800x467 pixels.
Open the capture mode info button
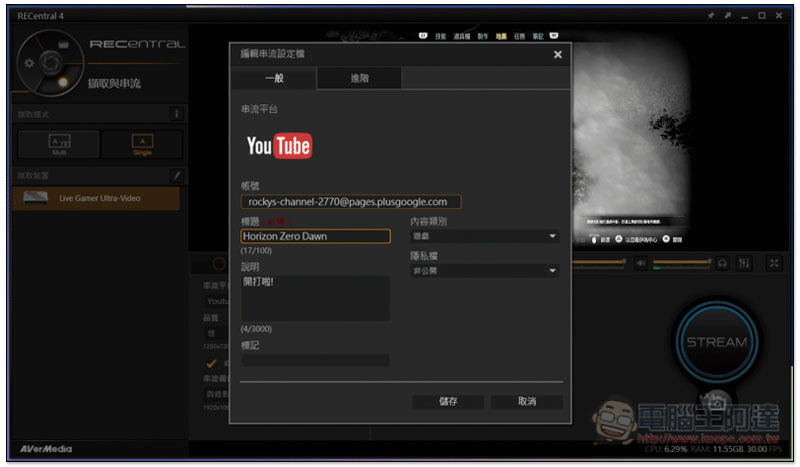click(177, 114)
